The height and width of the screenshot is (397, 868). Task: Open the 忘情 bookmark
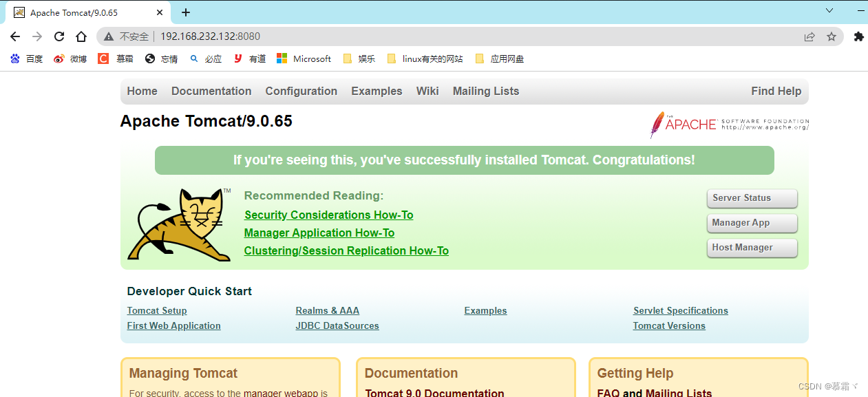(162, 59)
